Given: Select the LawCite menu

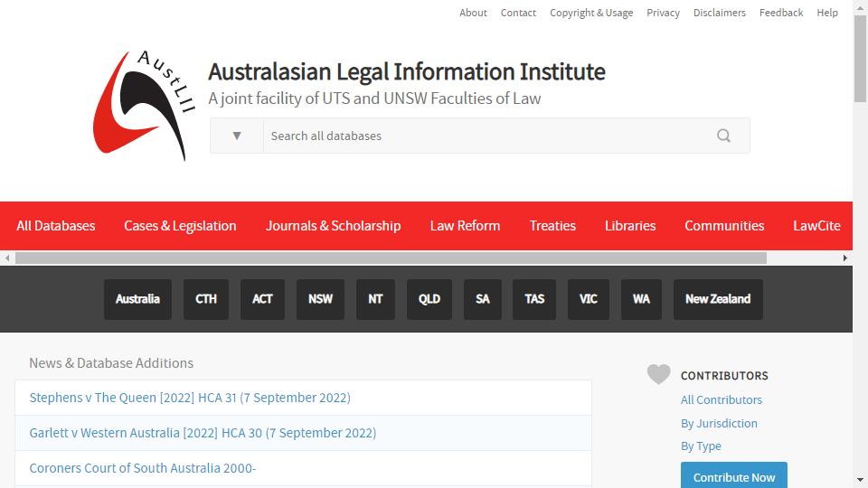Looking at the screenshot, I should (x=816, y=226).
